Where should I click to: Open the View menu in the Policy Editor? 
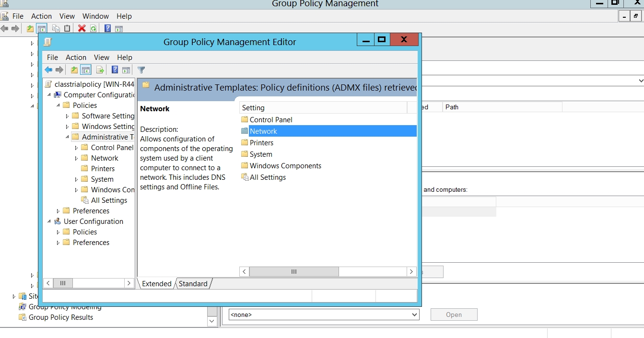tap(101, 57)
